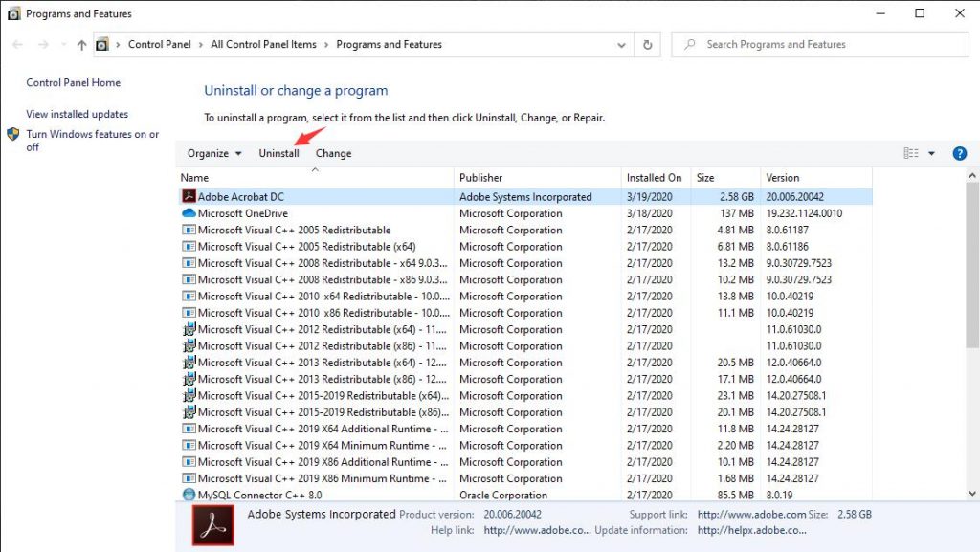
Task: Open the Adobe help link
Action: pyautogui.click(x=538, y=530)
